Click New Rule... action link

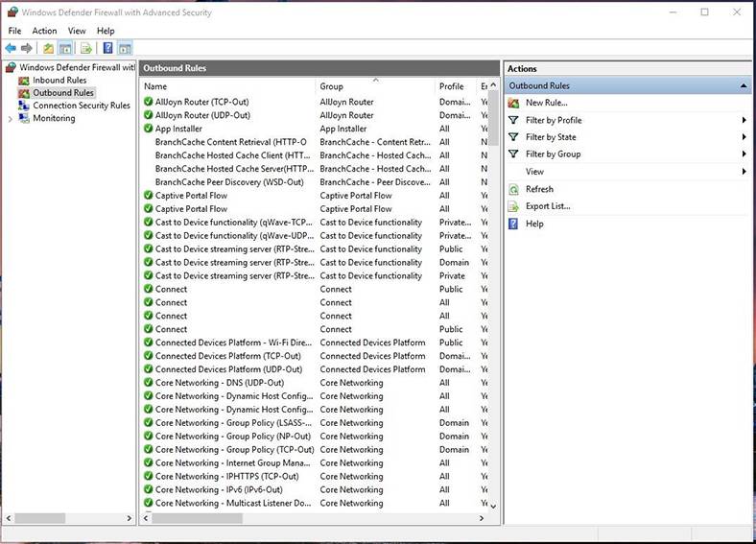pyautogui.click(x=546, y=103)
